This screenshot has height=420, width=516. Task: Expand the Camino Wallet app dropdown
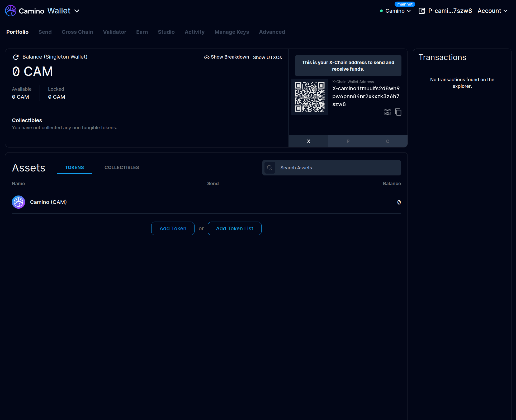77,11
